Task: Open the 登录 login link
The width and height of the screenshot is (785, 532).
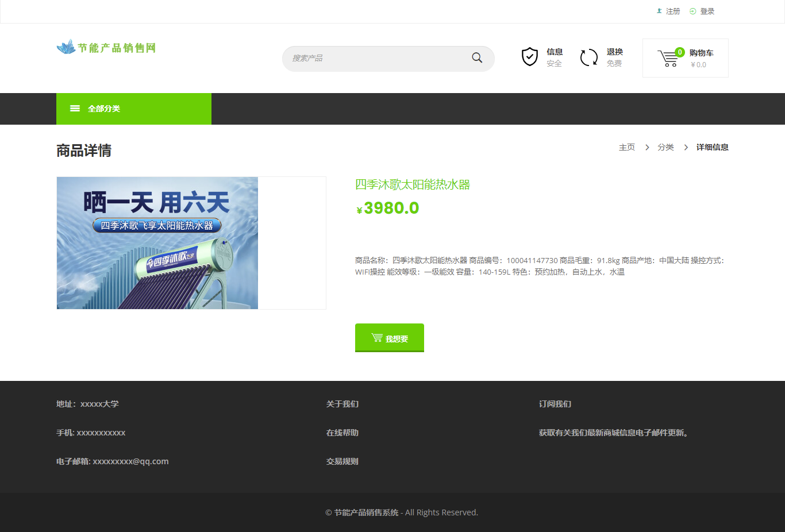Action: (x=707, y=11)
